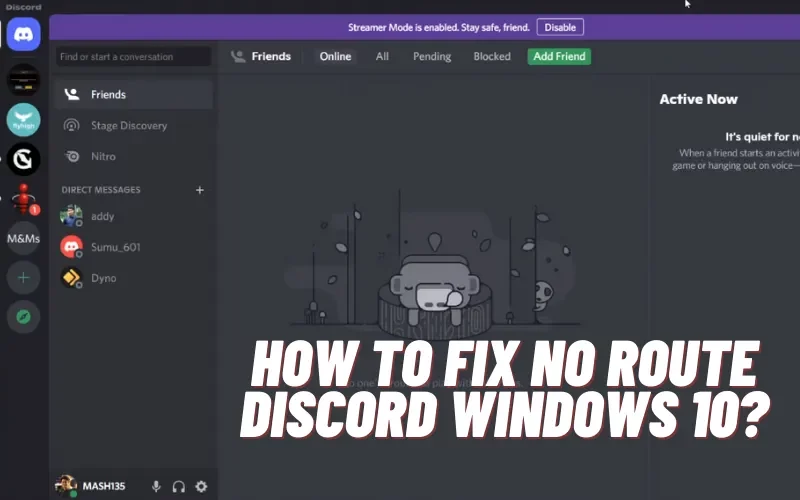The height and width of the screenshot is (500, 800).
Task: Open Stage Discovery
Action: (x=134, y=126)
